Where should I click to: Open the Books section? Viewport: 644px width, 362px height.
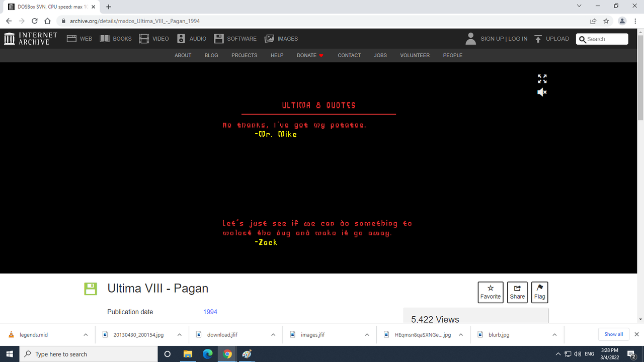[116, 39]
